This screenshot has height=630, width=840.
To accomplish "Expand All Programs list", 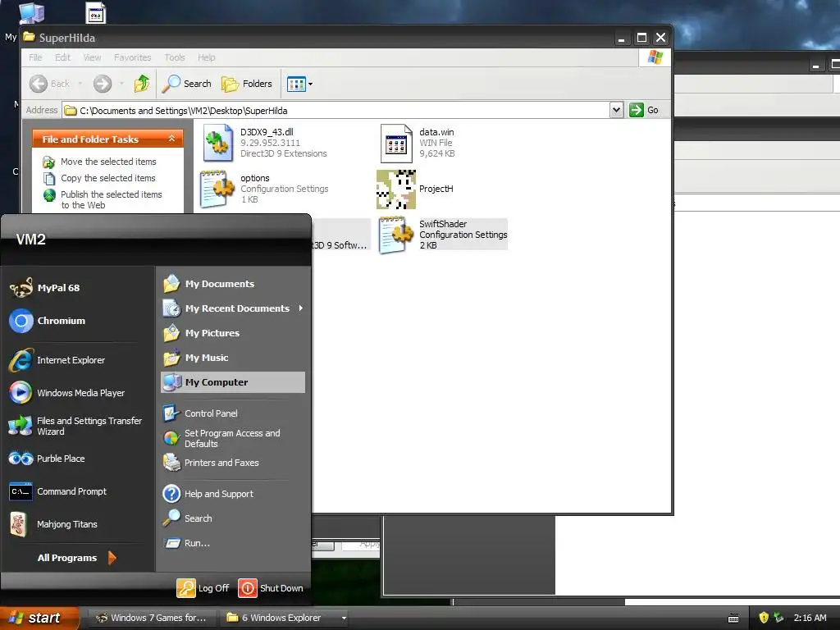I will [76, 558].
